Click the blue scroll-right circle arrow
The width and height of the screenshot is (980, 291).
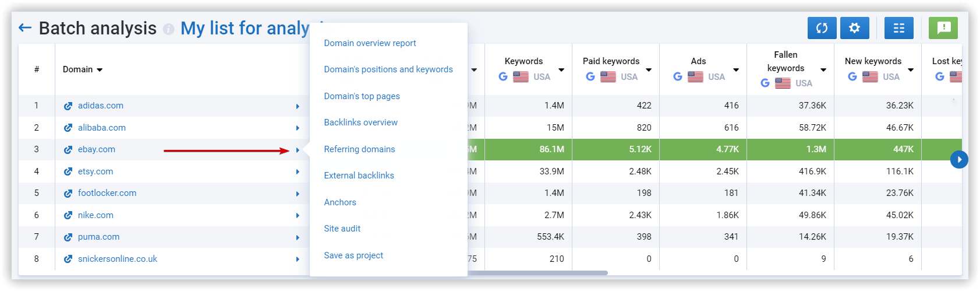point(959,159)
